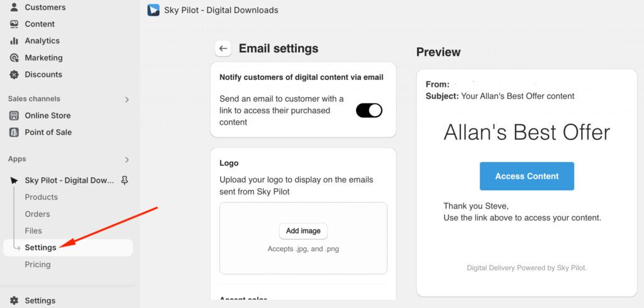Click the Discounts badge icon
Viewport: 644px width, 308px height.
click(14, 74)
